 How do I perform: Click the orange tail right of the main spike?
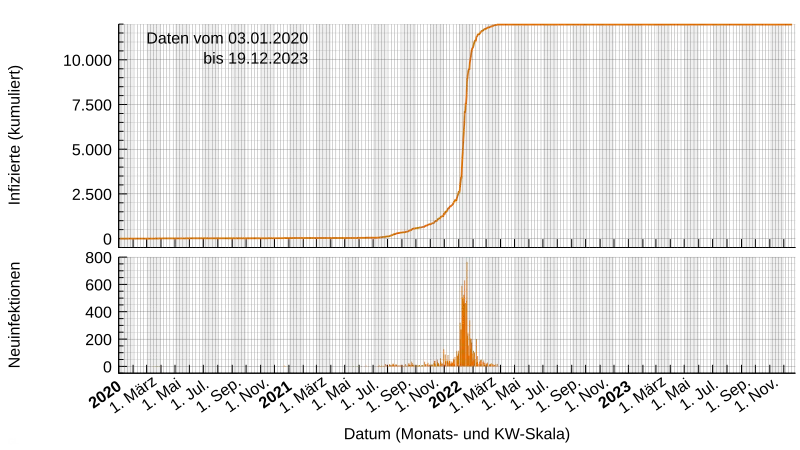tap(486, 363)
